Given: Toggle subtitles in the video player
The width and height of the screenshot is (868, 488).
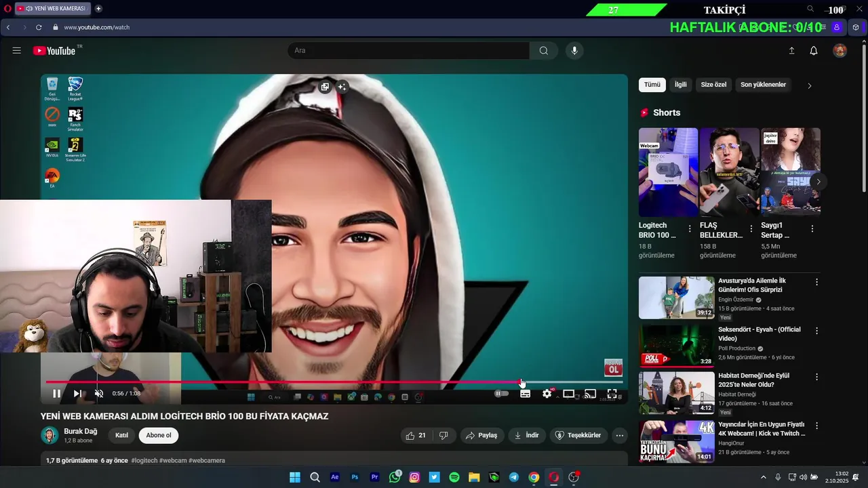Looking at the screenshot, I should point(525,394).
